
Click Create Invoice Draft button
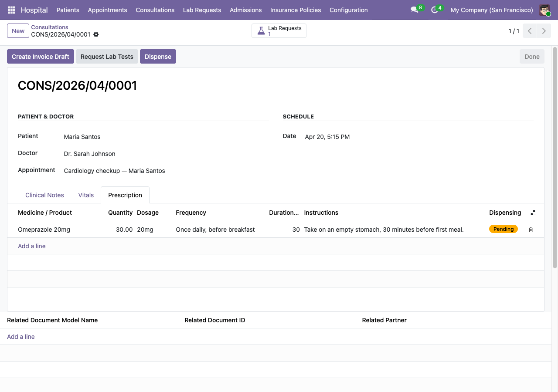pos(41,57)
